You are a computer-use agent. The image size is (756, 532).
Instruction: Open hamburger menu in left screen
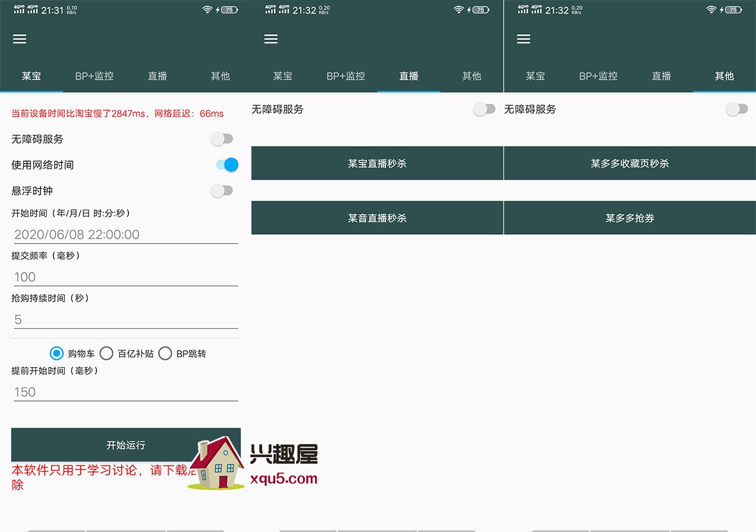tap(20, 39)
